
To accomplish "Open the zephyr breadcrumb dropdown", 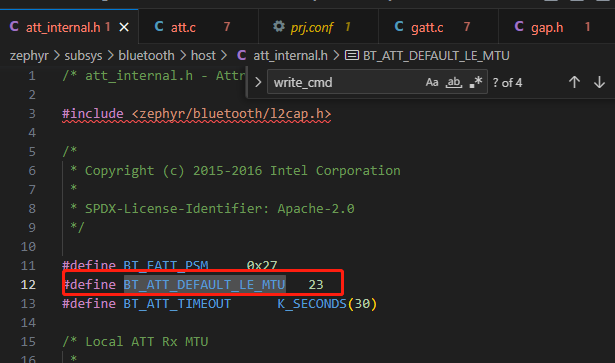I will pos(29,56).
